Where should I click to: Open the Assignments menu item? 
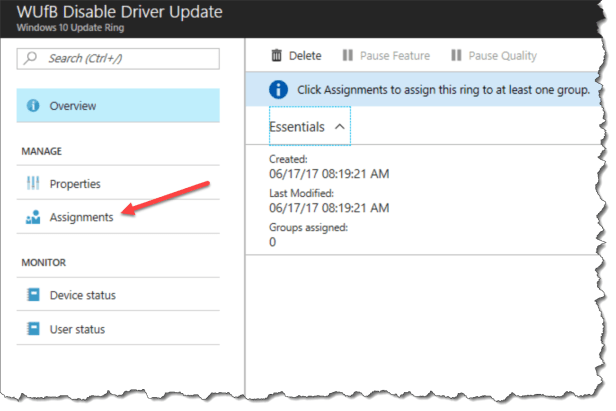[x=118, y=217]
